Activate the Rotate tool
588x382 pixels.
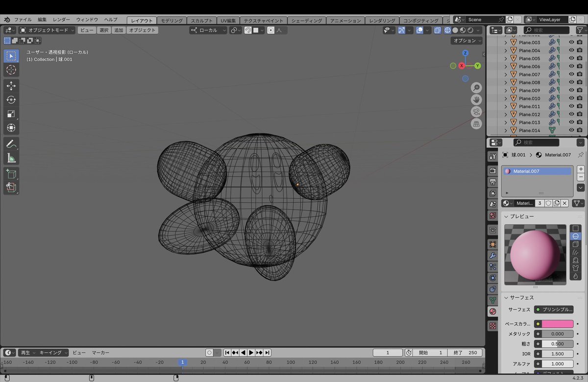pyautogui.click(x=11, y=100)
